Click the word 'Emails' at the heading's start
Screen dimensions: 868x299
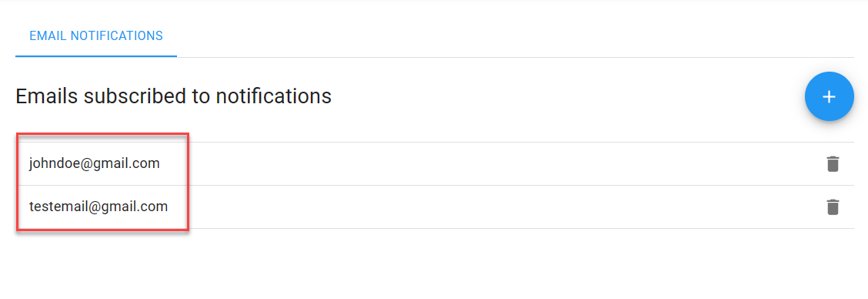(x=47, y=96)
